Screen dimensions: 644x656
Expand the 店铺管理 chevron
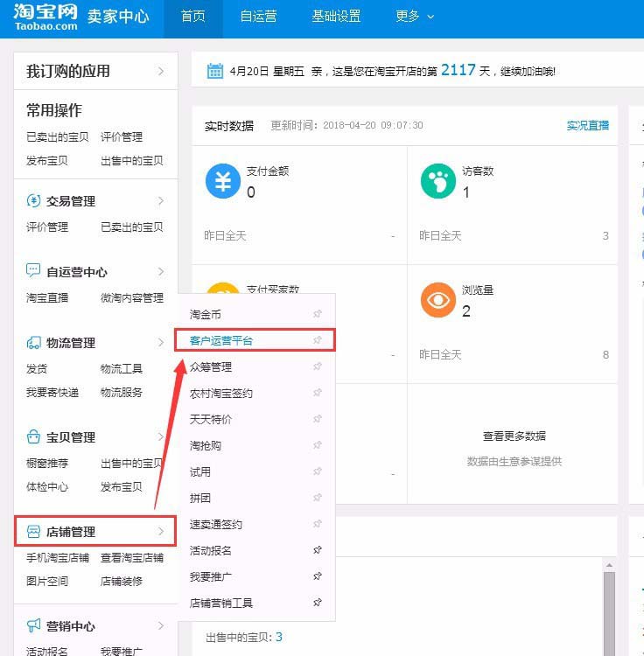click(161, 531)
